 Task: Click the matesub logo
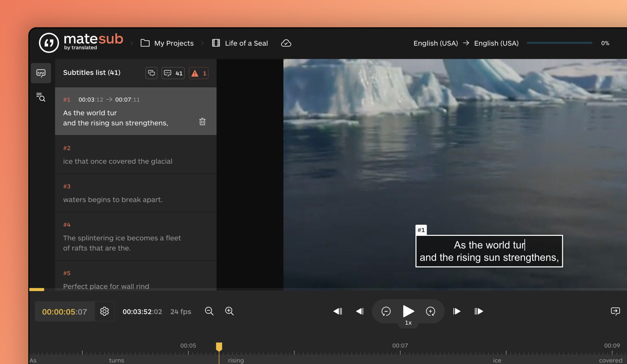(81, 42)
